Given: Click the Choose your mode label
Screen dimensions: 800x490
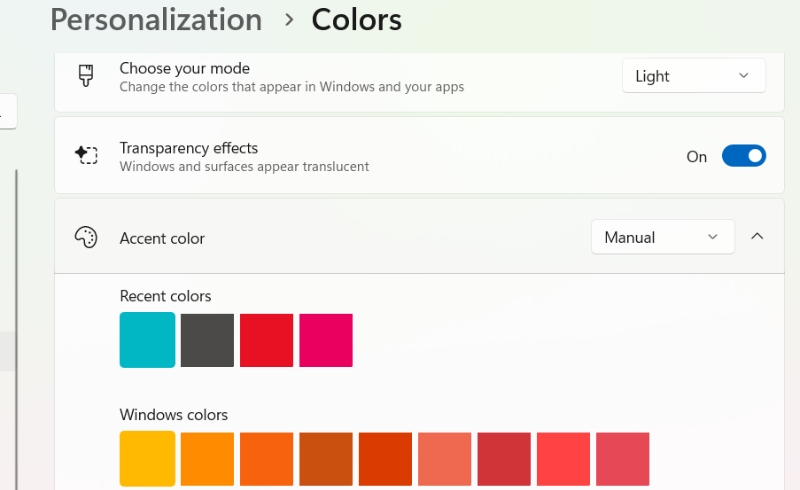Looking at the screenshot, I should coord(185,68).
